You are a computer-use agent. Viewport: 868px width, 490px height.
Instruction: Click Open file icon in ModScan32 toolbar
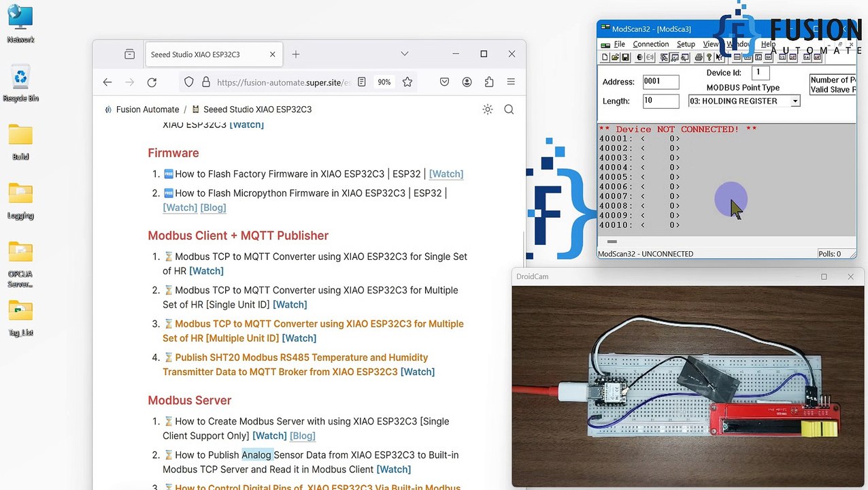(615, 57)
